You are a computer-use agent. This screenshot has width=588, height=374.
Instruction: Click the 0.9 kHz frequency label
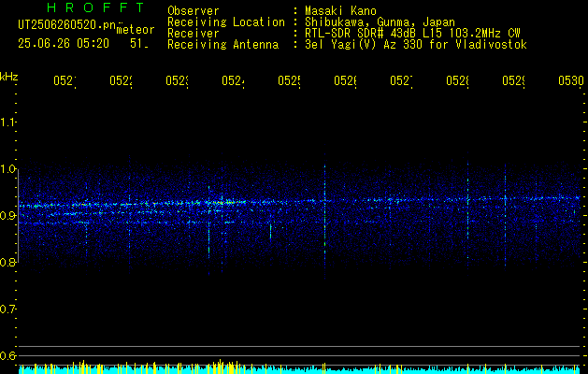click(x=7, y=216)
